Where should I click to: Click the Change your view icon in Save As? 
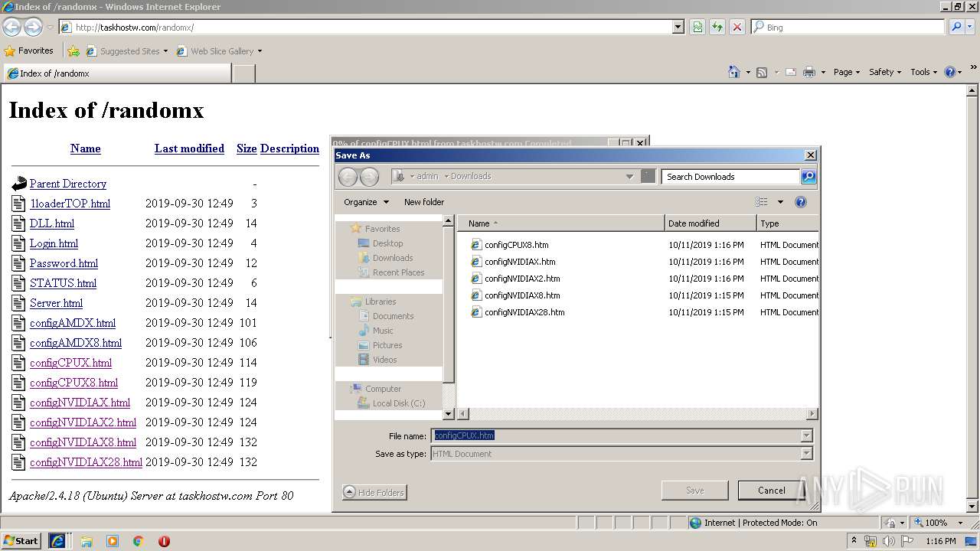(762, 202)
